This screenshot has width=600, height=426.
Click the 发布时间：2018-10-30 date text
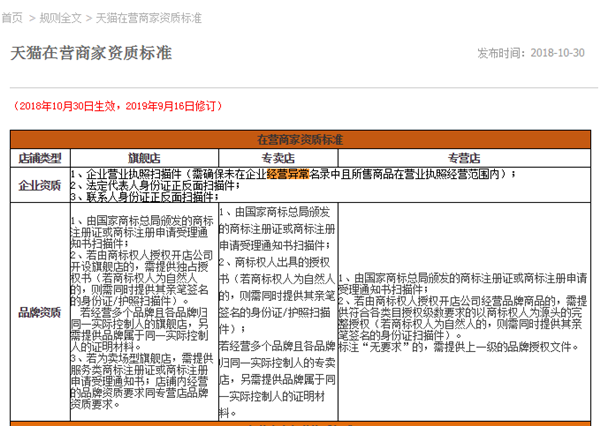531,53
